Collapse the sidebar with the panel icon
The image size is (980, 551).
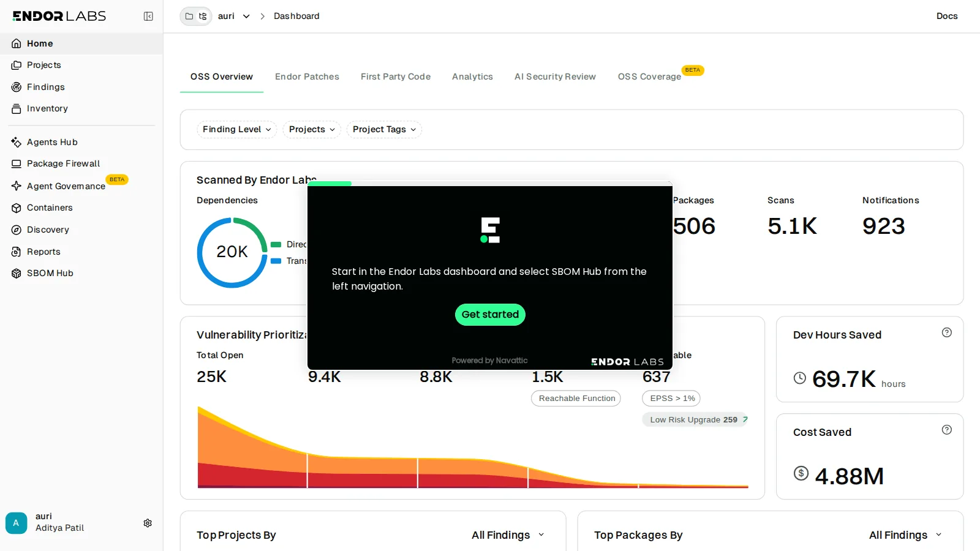[x=148, y=17]
